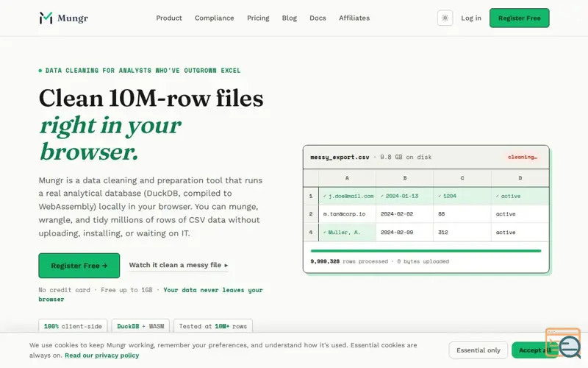Click the 100% client-side badge
The image size is (588, 368).
click(73, 326)
